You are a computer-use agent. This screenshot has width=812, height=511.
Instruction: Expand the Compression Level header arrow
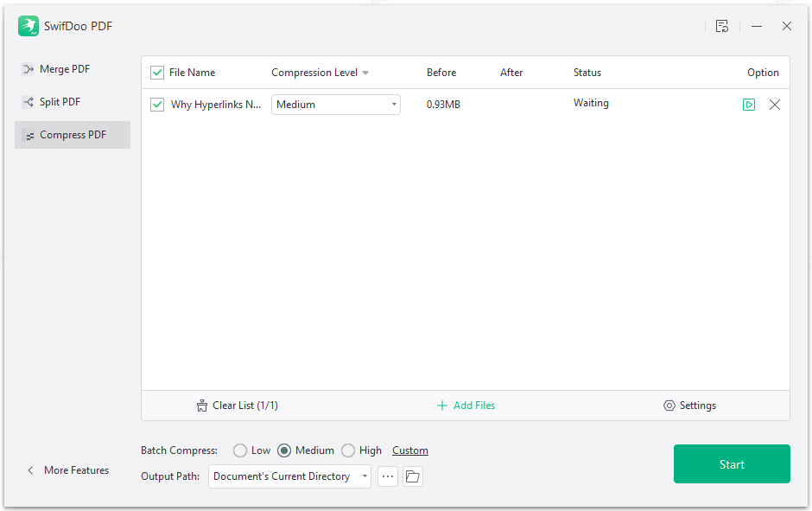point(365,73)
